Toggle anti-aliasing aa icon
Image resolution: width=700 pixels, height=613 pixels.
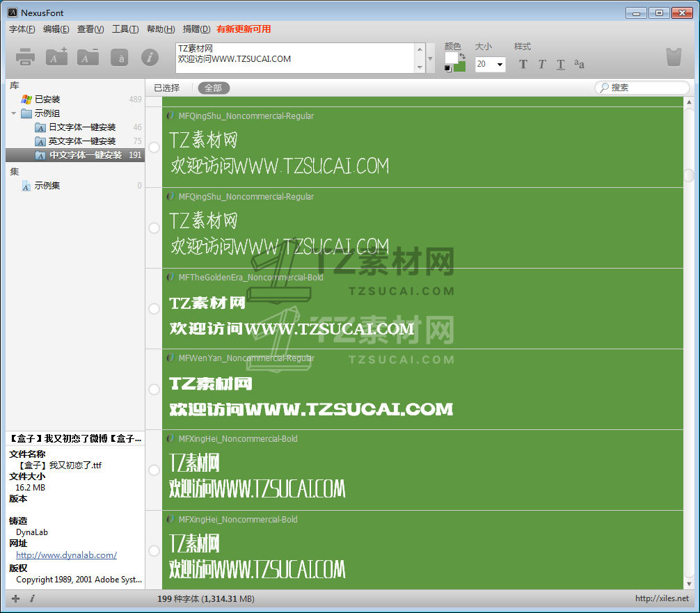pyautogui.click(x=579, y=64)
